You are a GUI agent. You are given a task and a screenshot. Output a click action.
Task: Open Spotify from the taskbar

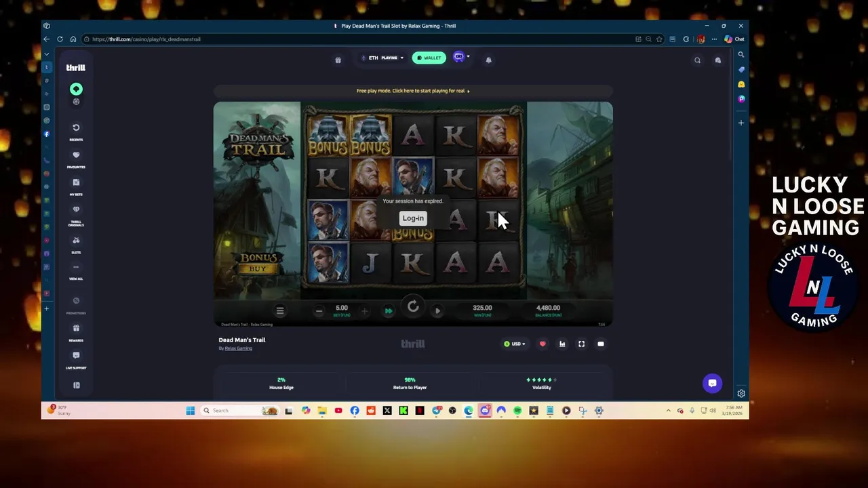click(517, 410)
